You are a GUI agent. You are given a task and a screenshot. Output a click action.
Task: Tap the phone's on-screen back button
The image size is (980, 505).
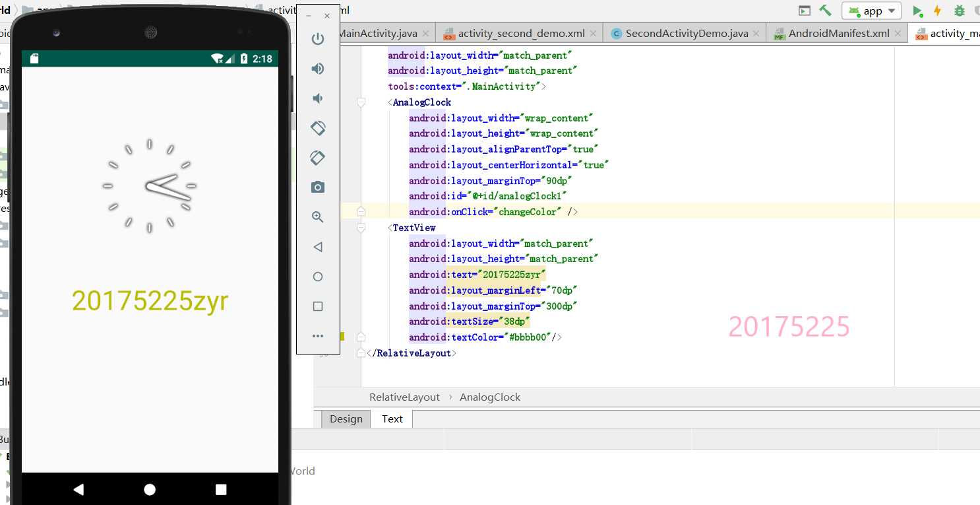point(78,489)
